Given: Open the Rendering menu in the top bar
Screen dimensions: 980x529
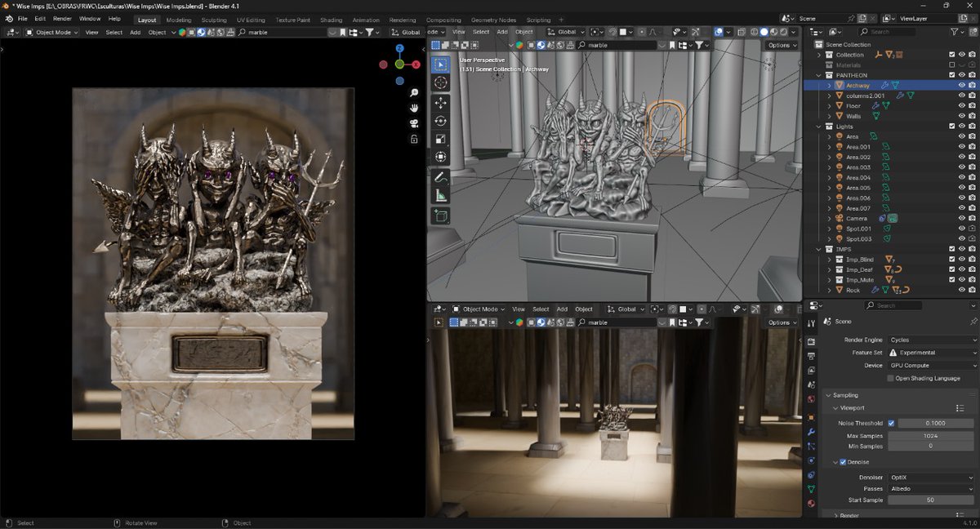Looking at the screenshot, I should click(401, 18).
